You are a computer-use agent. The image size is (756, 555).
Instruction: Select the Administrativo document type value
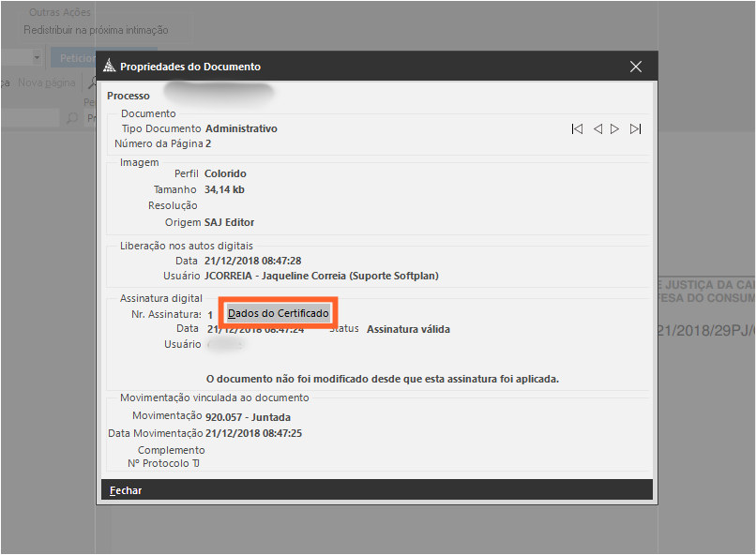point(241,128)
